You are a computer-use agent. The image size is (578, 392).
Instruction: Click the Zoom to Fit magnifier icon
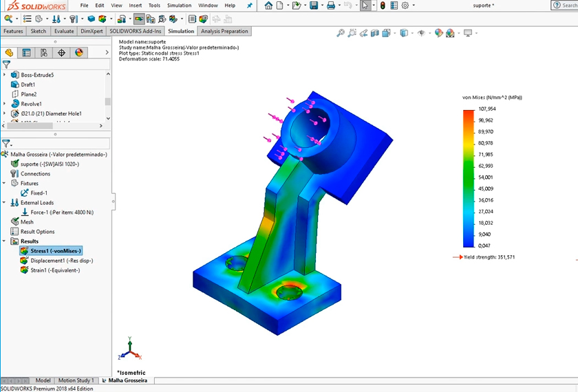click(341, 32)
